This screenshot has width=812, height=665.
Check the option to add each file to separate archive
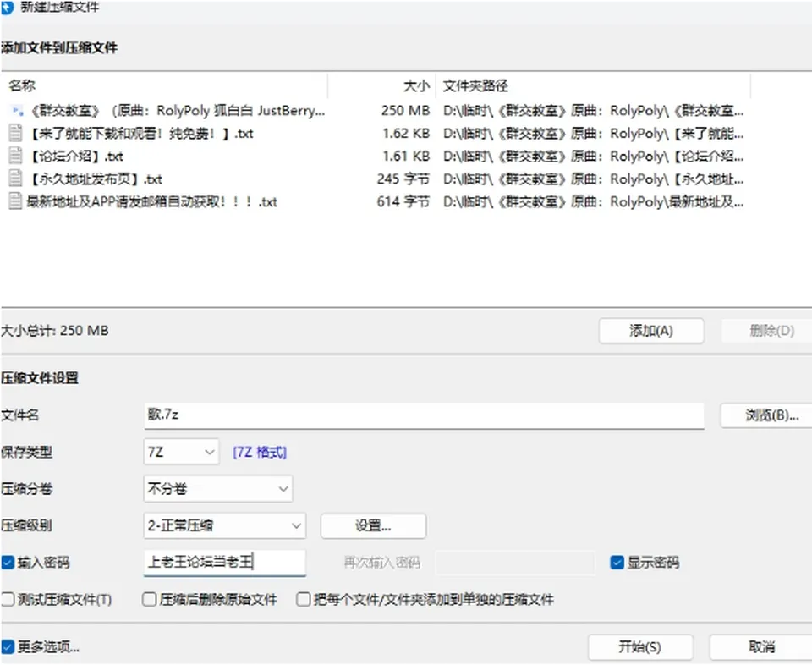(303, 600)
